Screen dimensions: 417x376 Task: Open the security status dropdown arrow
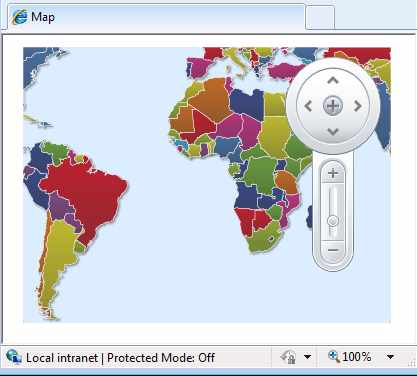(307, 357)
